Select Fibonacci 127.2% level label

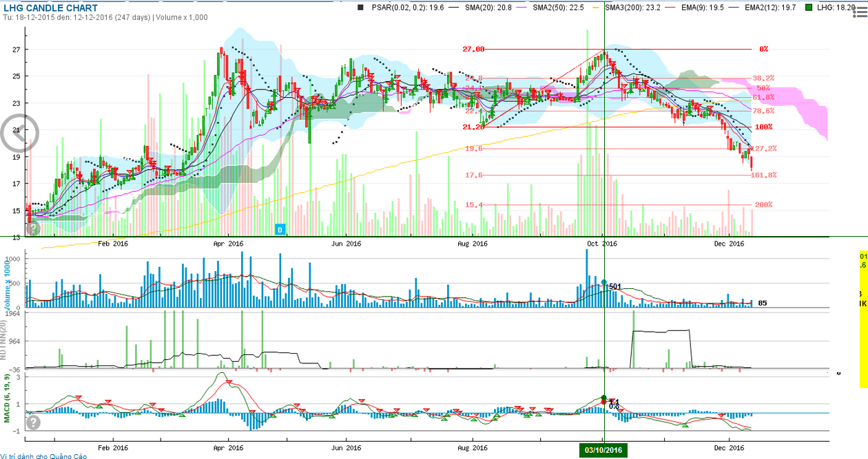tap(763, 148)
